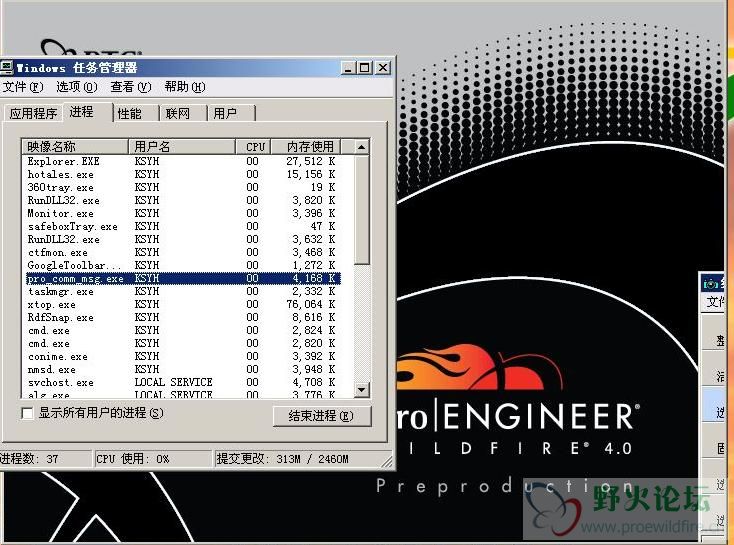The image size is (734, 545).
Task: Sort processes by CPU column header
Action: point(254,147)
